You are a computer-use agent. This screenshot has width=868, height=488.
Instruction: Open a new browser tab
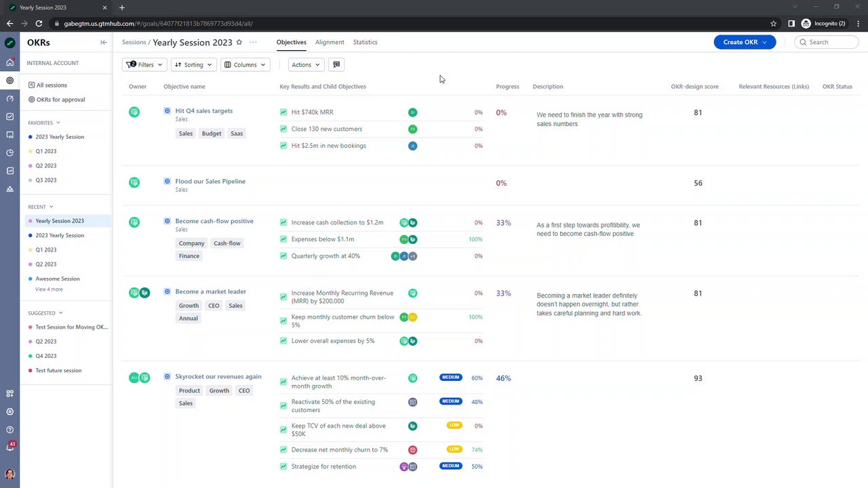pyautogui.click(x=121, y=7)
